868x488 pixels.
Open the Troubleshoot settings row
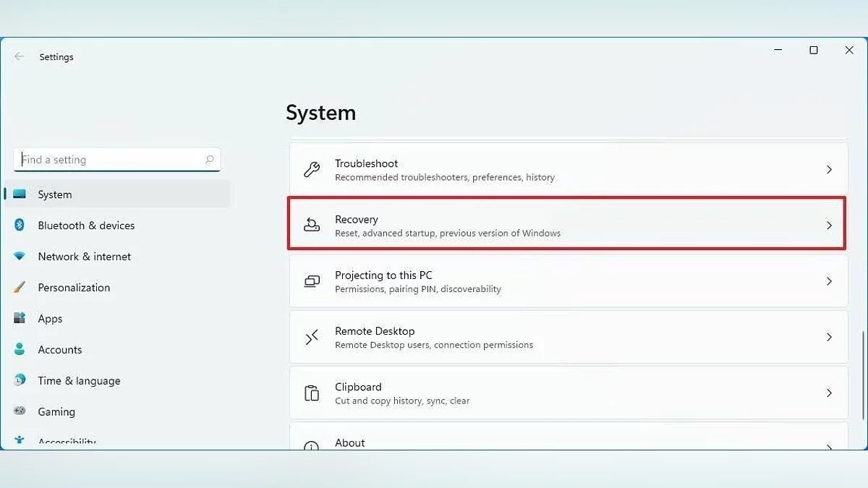569,170
